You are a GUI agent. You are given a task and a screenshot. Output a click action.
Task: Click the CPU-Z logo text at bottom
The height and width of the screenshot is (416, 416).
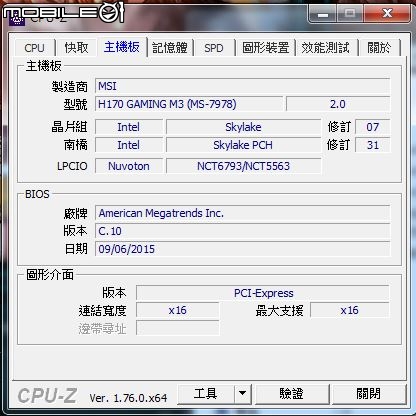(47, 396)
